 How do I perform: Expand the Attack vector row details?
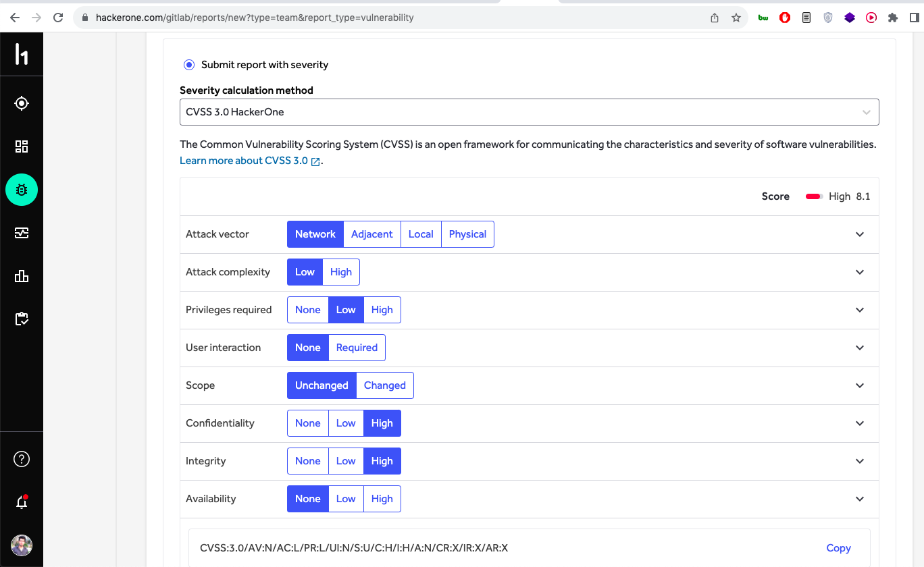point(860,234)
